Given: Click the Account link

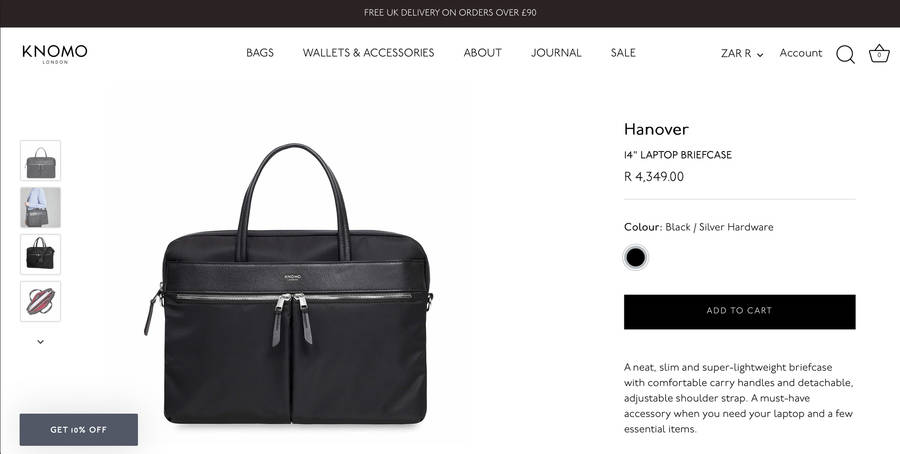Looking at the screenshot, I should point(801,53).
